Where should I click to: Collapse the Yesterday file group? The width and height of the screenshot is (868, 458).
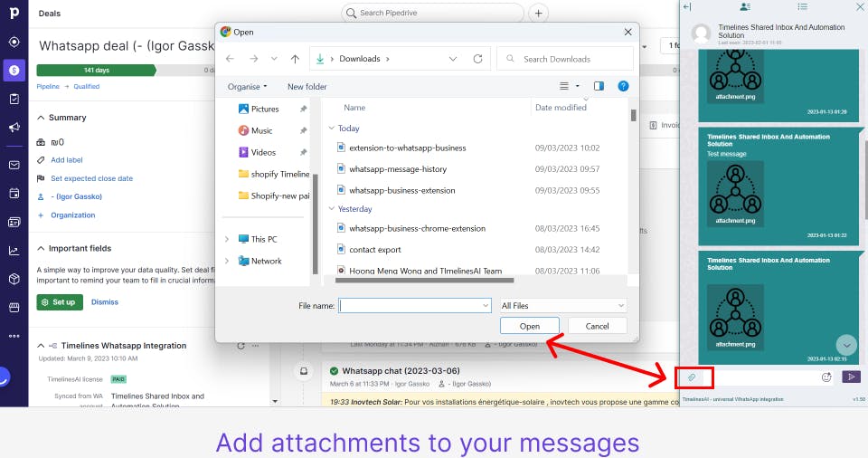tap(332, 209)
